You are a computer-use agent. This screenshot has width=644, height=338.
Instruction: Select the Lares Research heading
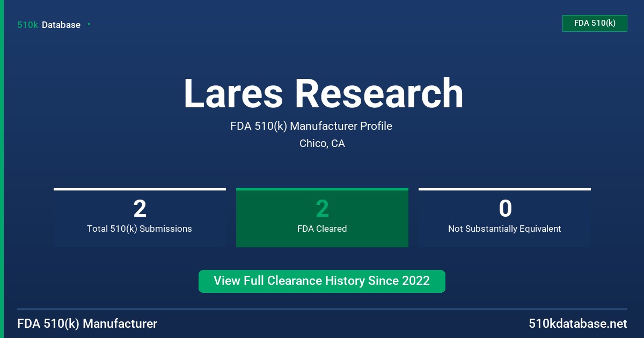pos(324,94)
